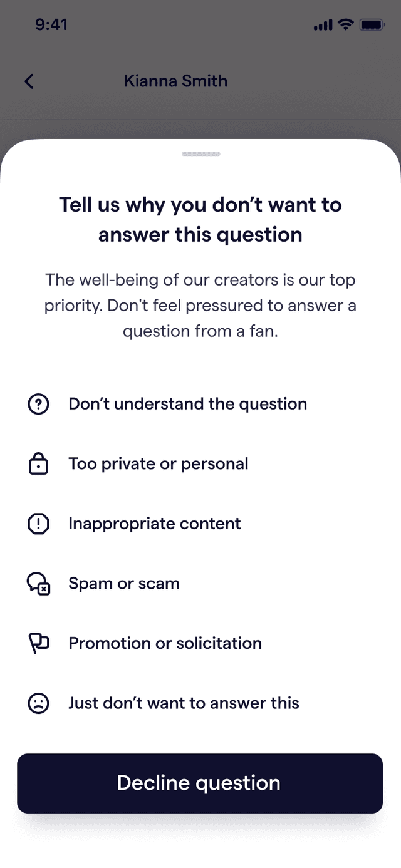The height and width of the screenshot is (868, 401).
Task: Click the sad face icon
Action: coord(39,703)
